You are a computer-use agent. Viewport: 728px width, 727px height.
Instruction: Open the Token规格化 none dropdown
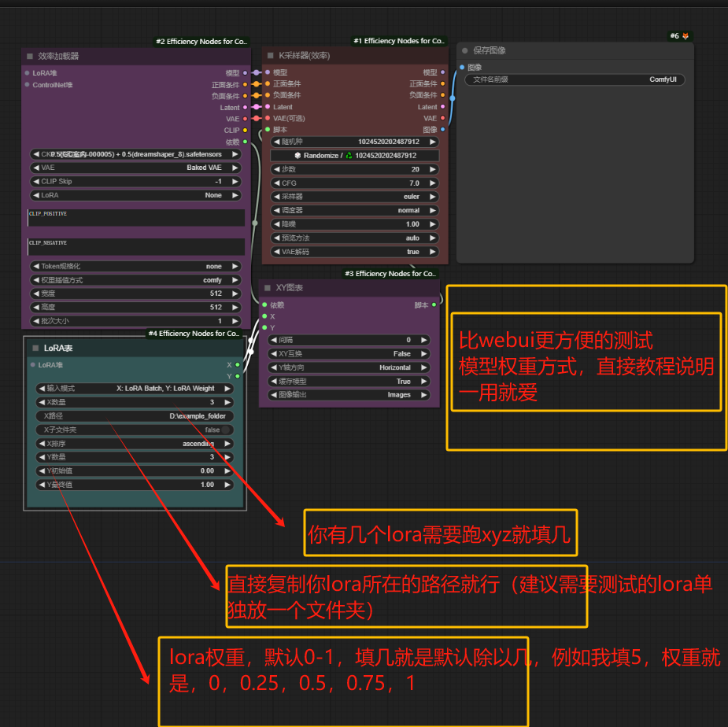pyautogui.click(x=135, y=267)
